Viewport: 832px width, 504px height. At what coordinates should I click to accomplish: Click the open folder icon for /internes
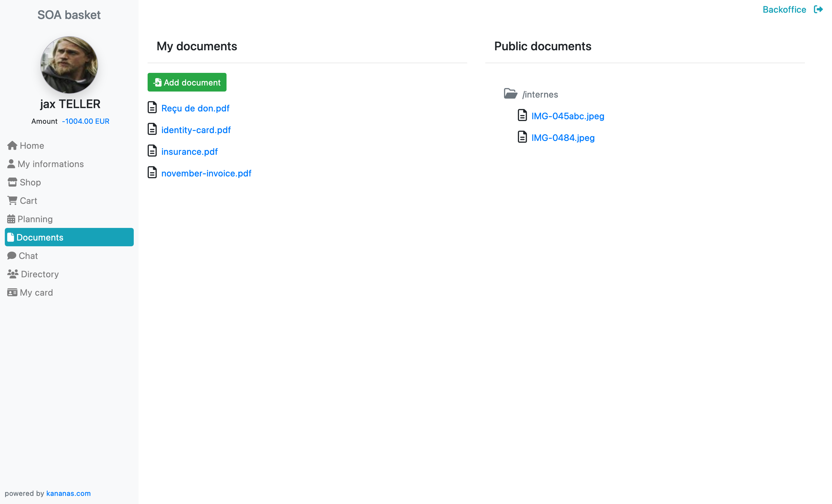click(x=511, y=94)
